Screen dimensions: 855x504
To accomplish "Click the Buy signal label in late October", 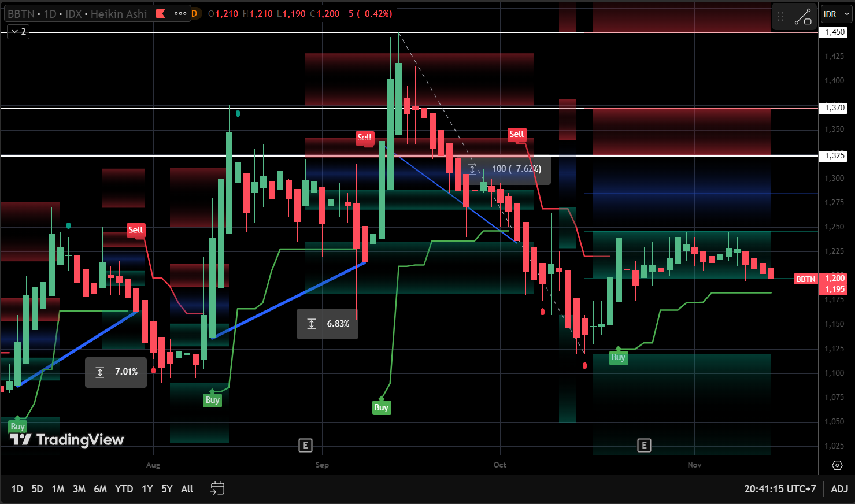I will coord(618,357).
